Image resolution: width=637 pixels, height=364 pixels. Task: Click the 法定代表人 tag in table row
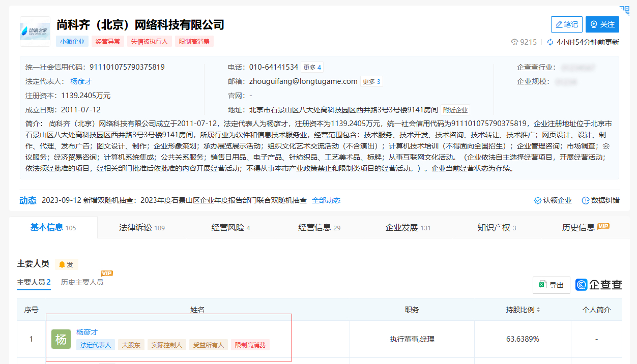click(96, 345)
